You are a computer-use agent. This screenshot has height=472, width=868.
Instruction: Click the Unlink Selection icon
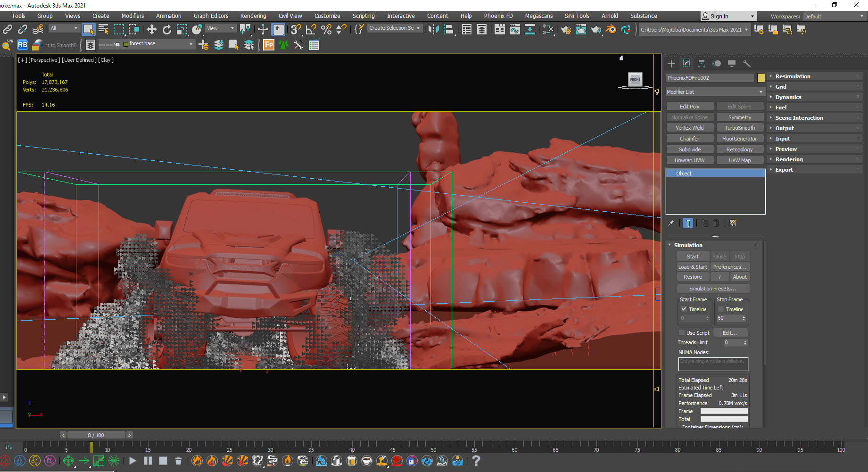point(23,29)
